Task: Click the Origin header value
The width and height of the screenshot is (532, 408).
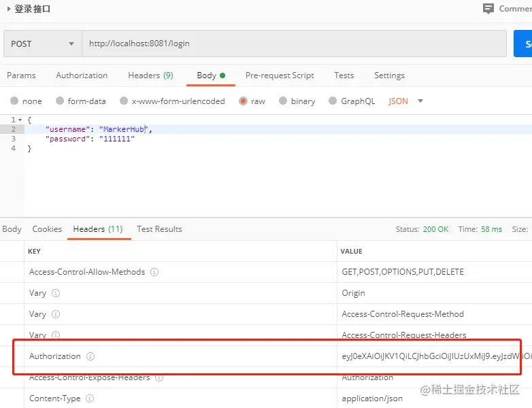Action: [x=353, y=293]
